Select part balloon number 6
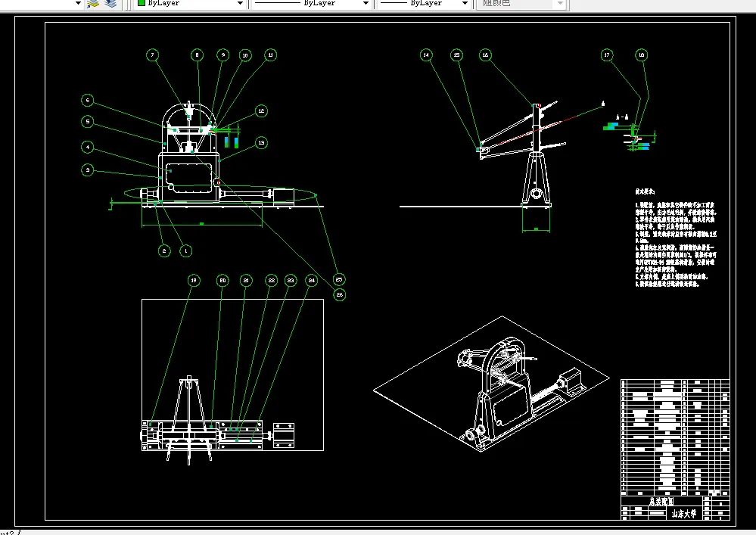This screenshot has height=535, width=756. coord(87,100)
